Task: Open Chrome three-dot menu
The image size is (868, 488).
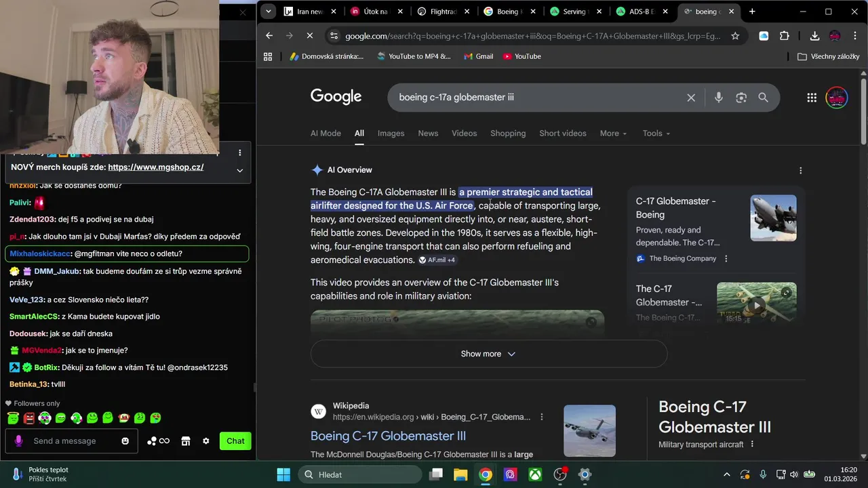Action: [x=854, y=36]
